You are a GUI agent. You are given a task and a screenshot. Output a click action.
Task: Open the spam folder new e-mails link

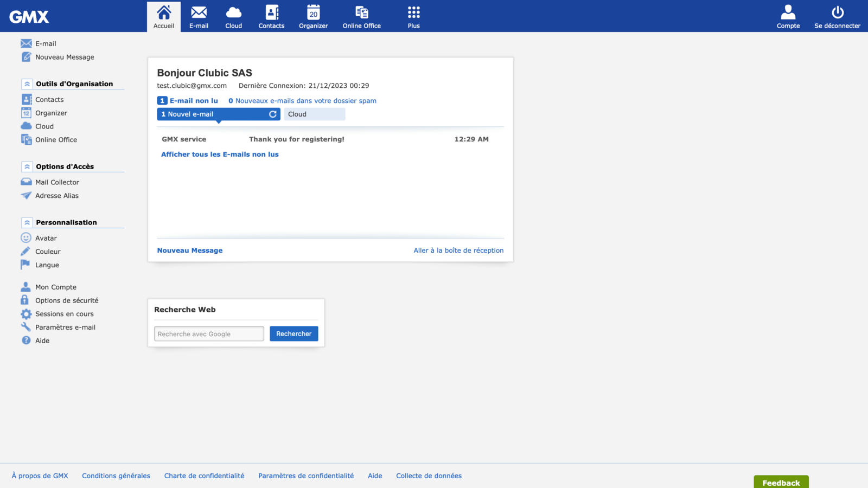click(x=302, y=101)
